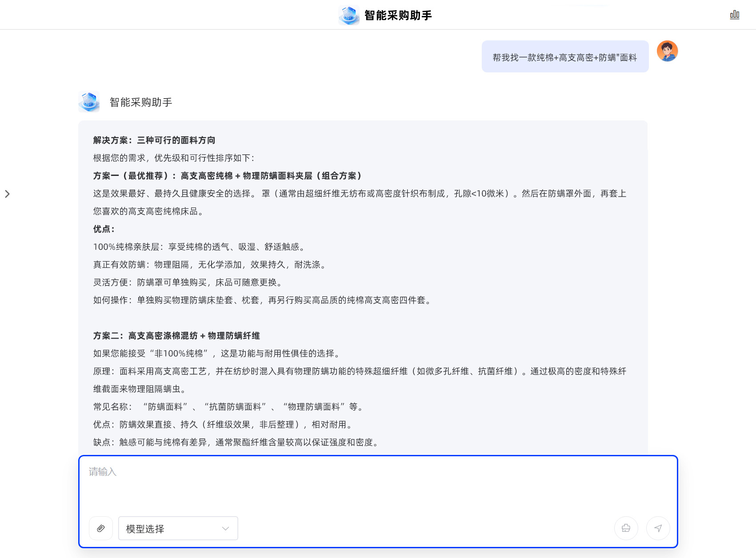Open the 模型选择 dropdown
Image resolution: width=756 pixels, height=558 pixels.
point(178,528)
